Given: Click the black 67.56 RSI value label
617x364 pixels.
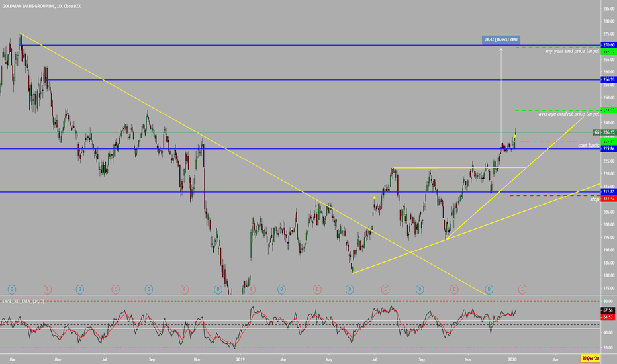Looking at the screenshot, I should pos(608,311).
